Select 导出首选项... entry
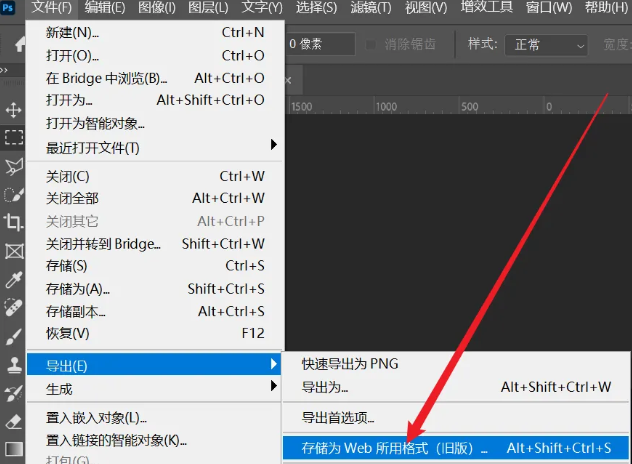 (456, 418)
